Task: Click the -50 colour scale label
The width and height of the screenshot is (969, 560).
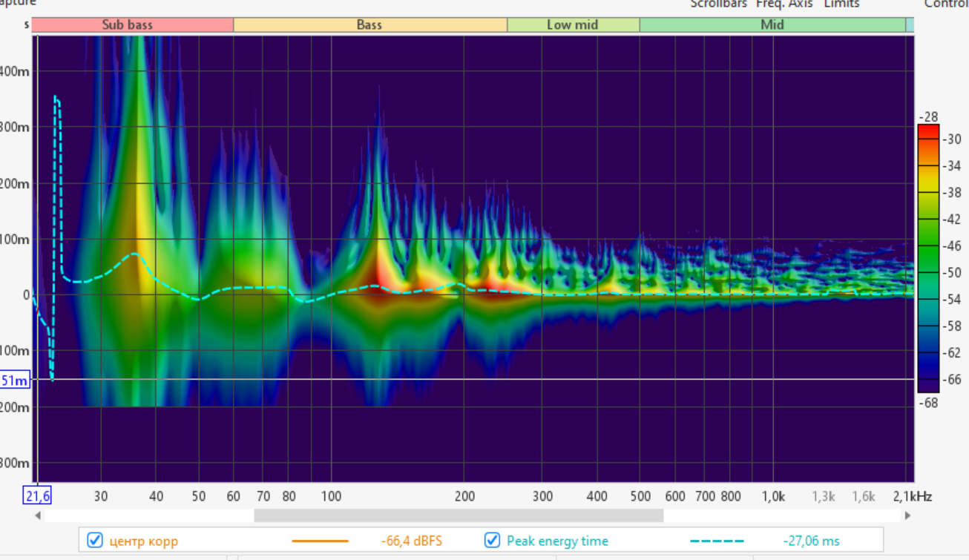Action: coord(952,272)
